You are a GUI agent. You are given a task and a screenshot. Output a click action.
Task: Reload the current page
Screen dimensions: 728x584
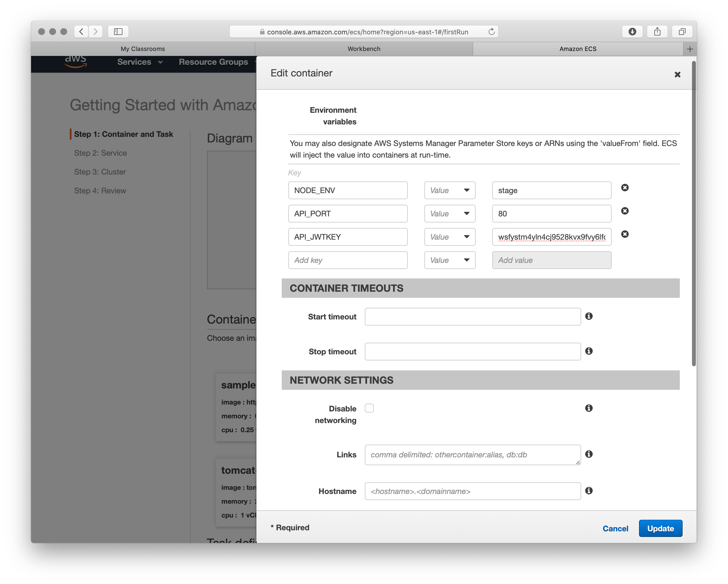[x=491, y=31]
